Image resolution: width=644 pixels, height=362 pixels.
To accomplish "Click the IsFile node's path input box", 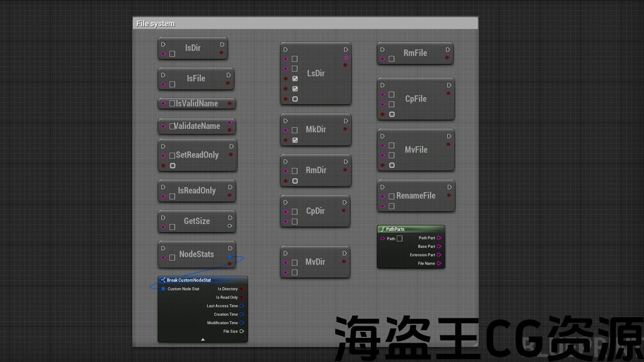I will [x=172, y=84].
